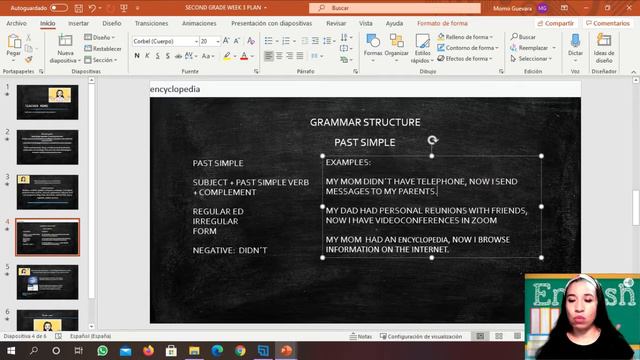The height and width of the screenshot is (360, 640).
Task: Open the Formas shapes gallery
Action: 373,48
